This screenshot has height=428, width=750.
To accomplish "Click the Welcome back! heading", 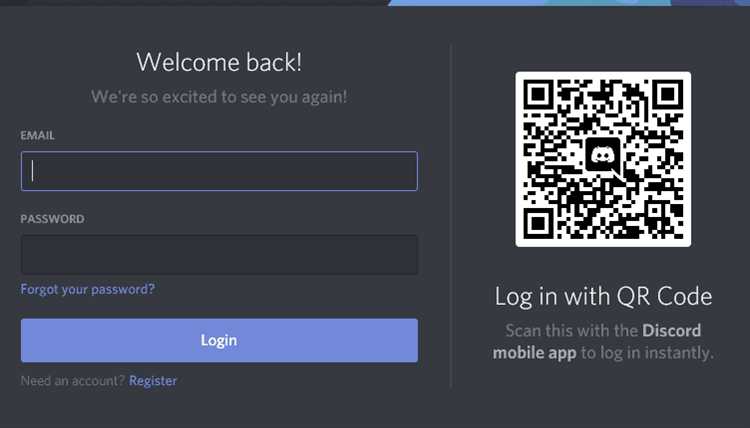I will 219,62.
